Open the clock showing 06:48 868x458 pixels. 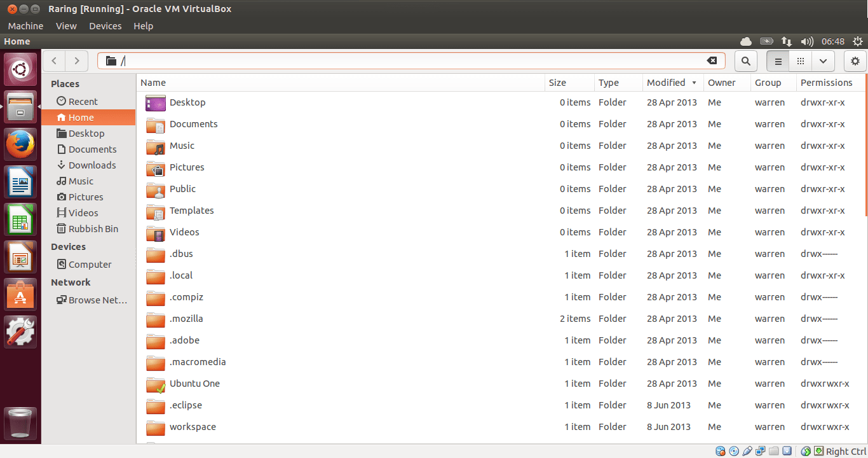pyautogui.click(x=833, y=41)
